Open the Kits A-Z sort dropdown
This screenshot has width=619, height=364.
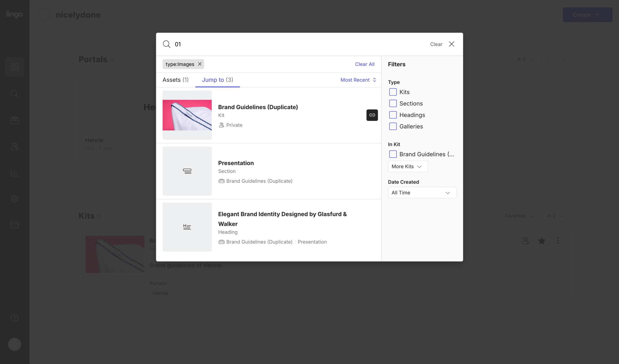pyautogui.click(x=556, y=216)
